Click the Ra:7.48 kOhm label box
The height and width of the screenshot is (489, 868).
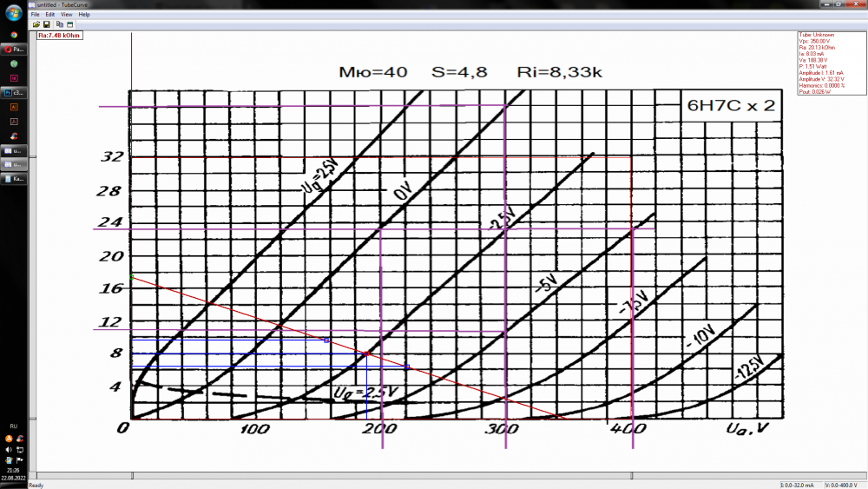pos(60,36)
